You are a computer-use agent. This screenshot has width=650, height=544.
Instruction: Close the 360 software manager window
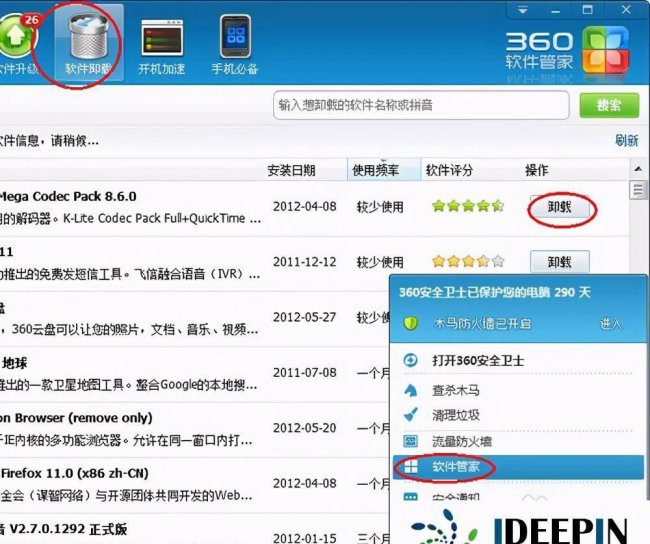(x=626, y=10)
